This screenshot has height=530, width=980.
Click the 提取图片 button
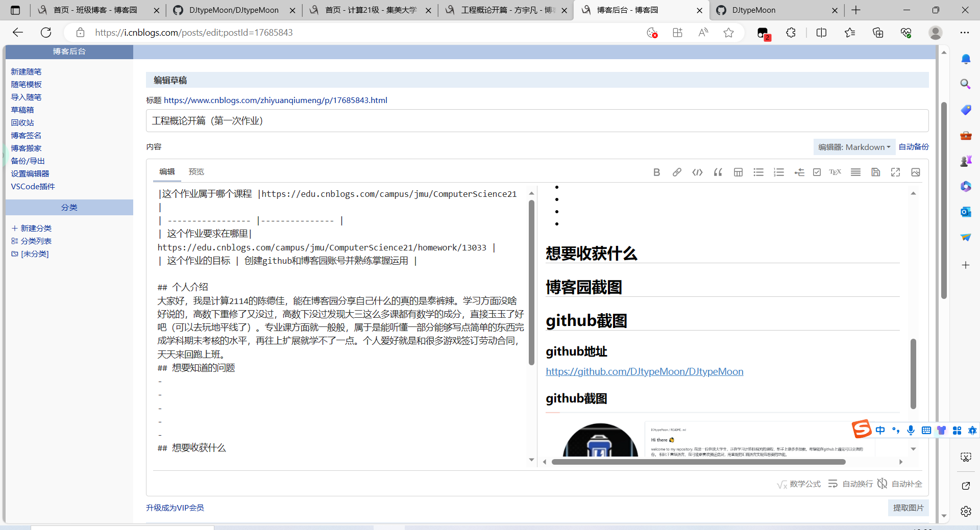(x=908, y=508)
